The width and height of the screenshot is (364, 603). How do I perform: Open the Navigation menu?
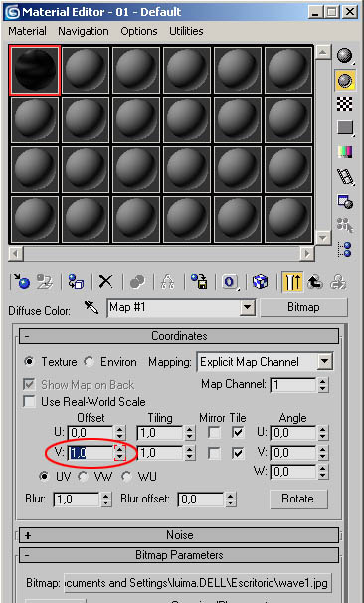[x=84, y=31]
